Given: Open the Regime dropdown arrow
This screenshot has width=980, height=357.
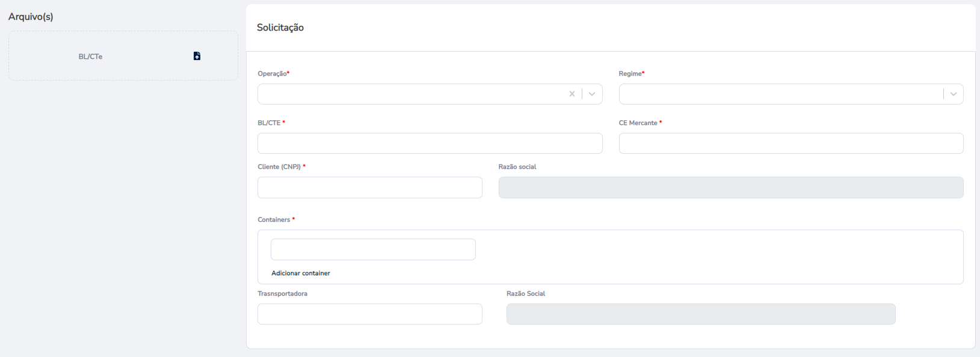Looking at the screenshot, I should point(954,94).
